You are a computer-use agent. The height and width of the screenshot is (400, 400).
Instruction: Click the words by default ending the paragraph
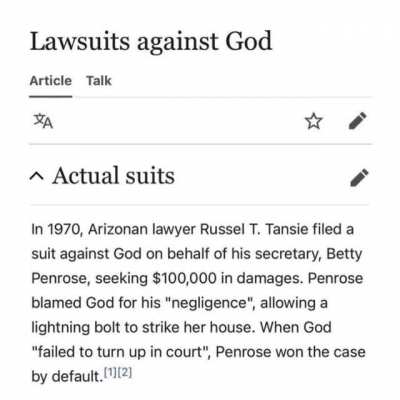[67, 377]
